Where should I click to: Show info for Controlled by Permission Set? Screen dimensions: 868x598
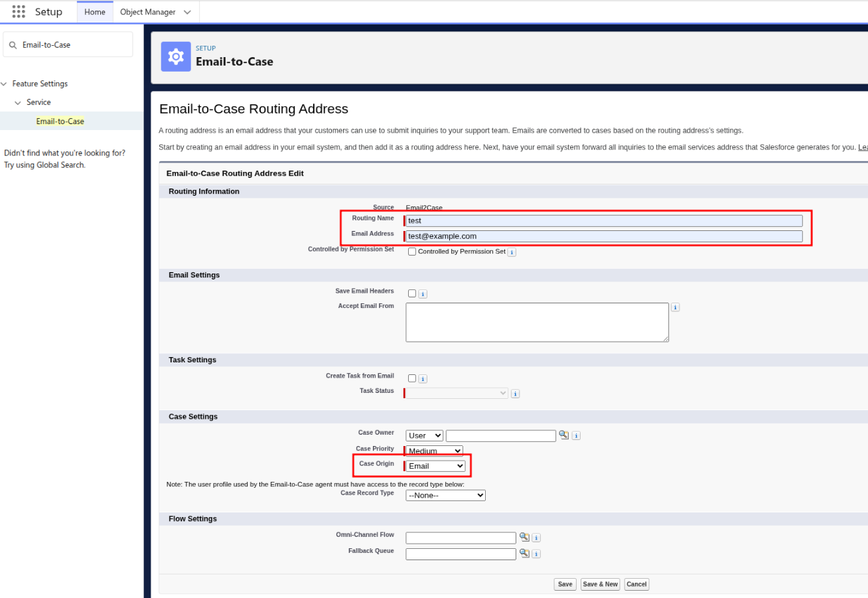point(512,252)
